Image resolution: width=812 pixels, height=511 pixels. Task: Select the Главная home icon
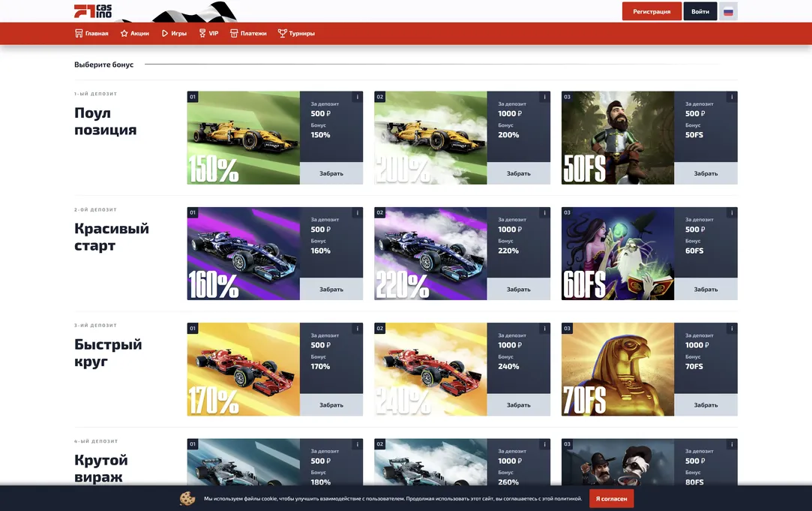click(x=78, y=33)
